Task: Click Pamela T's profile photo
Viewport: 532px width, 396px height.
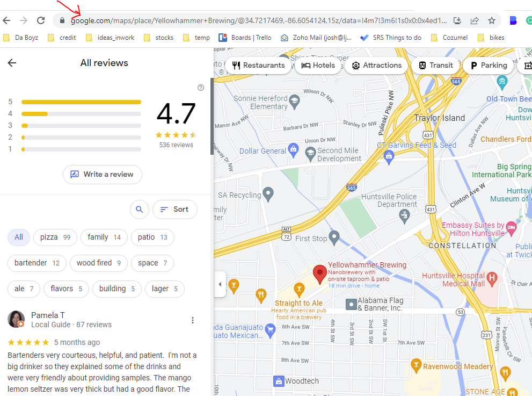Action: click(x=16, y=319)
